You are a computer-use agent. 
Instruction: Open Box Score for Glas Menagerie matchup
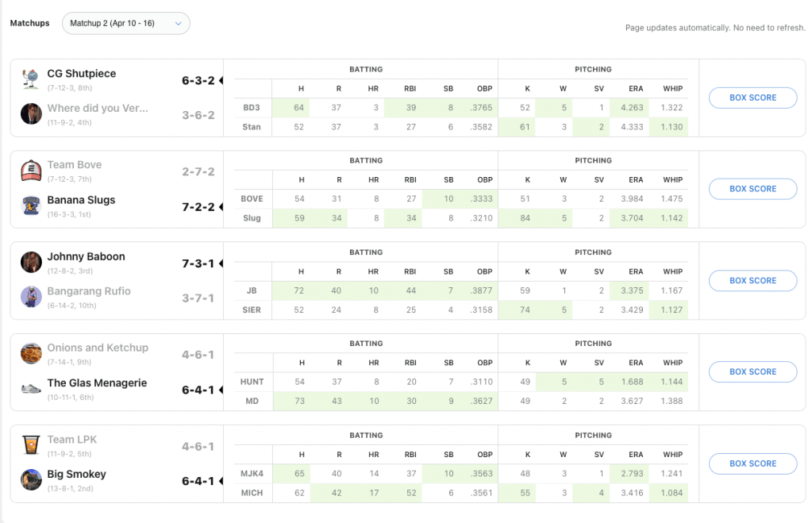(x=752, y=371)
